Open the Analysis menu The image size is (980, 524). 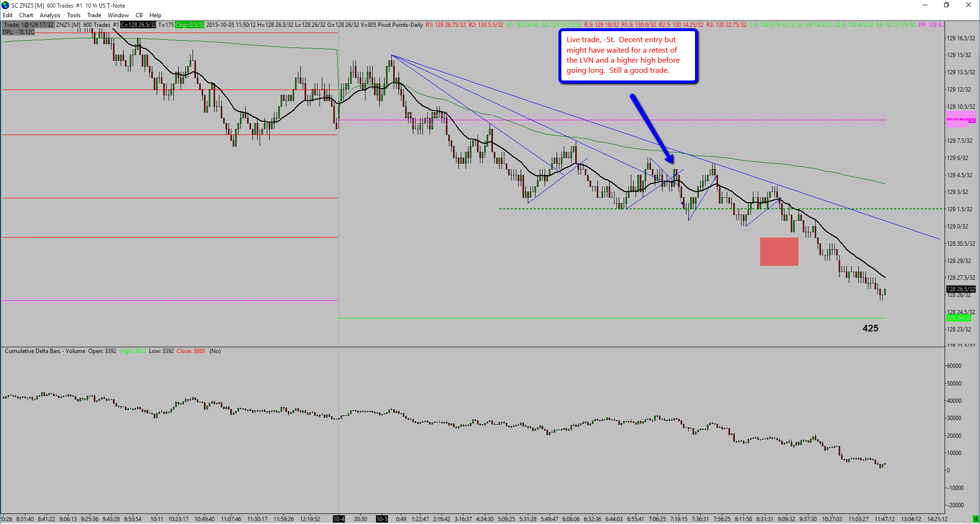(50, 15)
